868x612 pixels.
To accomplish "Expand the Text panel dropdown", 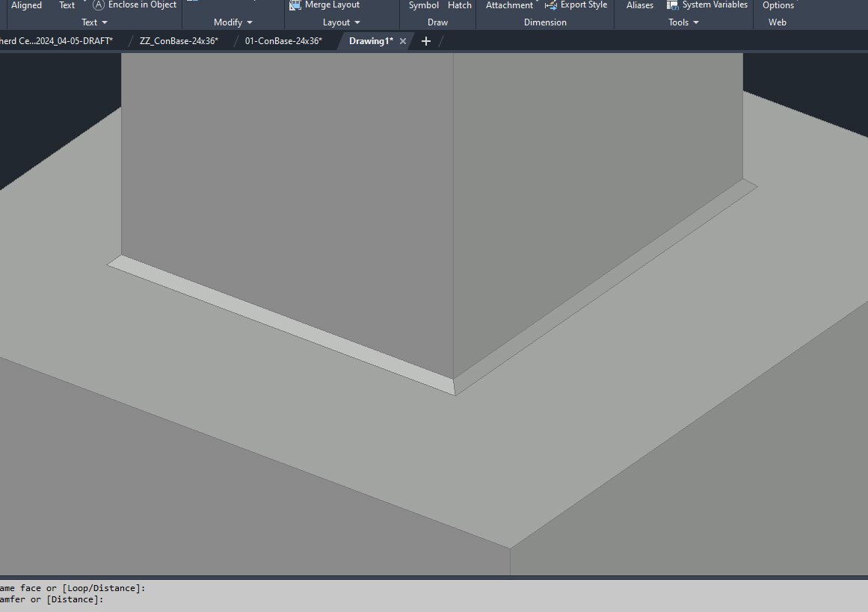I will tap(104, 22).
